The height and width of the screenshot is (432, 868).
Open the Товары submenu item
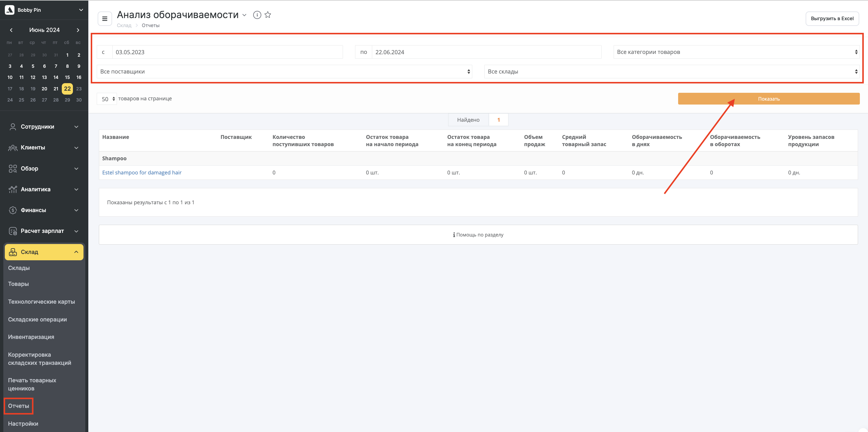pyautogui.click(x=18, y=284)
